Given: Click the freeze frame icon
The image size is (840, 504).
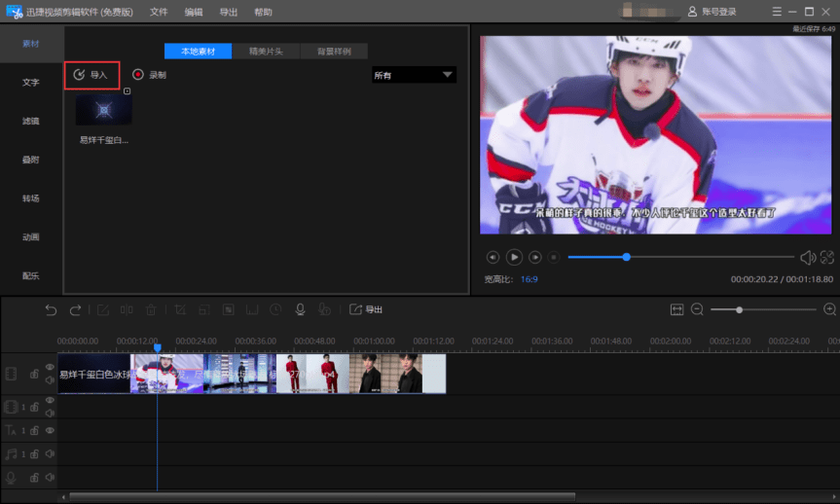Looking at the screenshot, I should pos(252,309).
